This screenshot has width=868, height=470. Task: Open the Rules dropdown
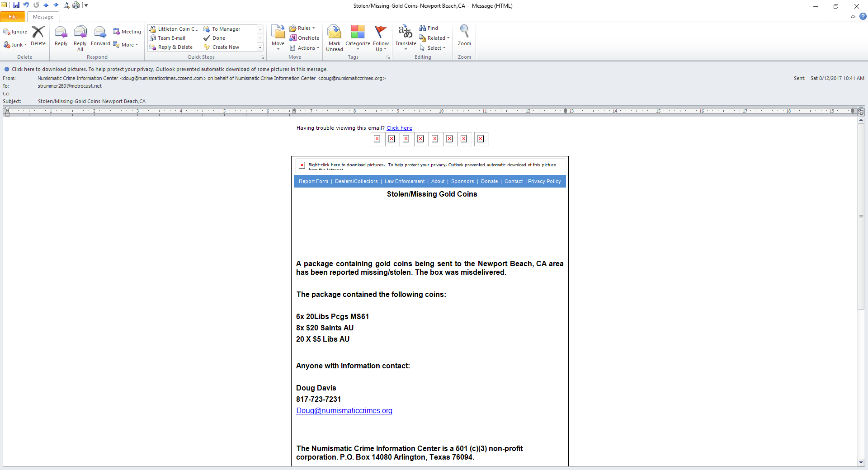302,28
